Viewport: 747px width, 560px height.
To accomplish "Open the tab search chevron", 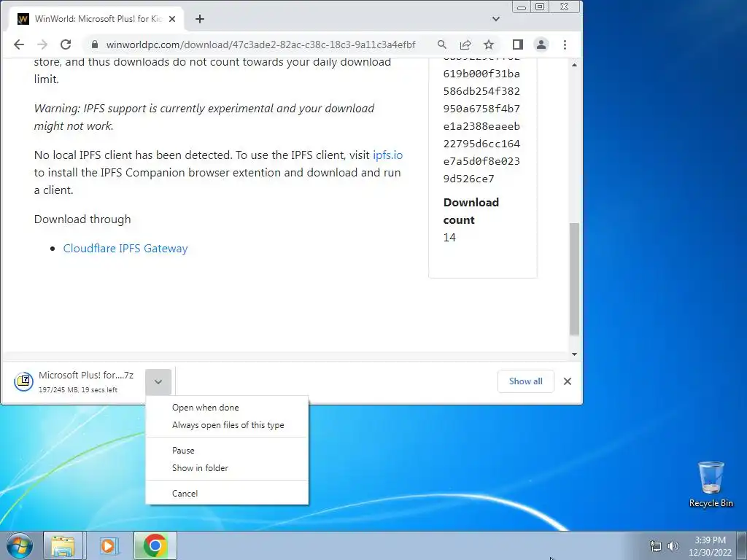I will 496,19.
